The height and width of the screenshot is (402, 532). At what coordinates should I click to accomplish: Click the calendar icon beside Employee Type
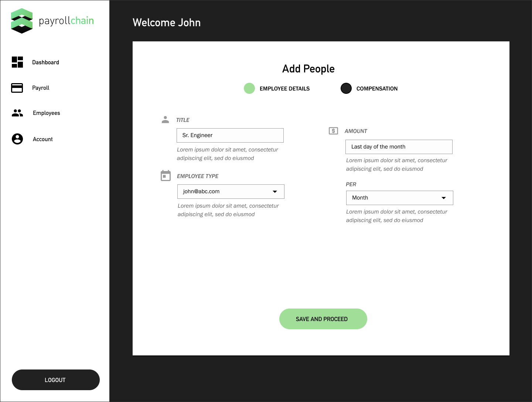click(166, 176)
